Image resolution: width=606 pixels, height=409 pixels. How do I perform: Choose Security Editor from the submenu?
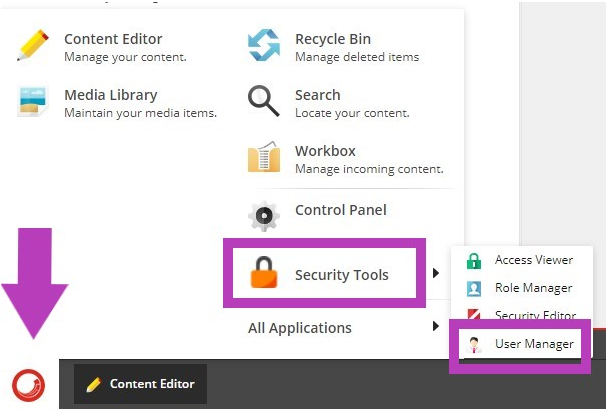[x=535, y=315]
